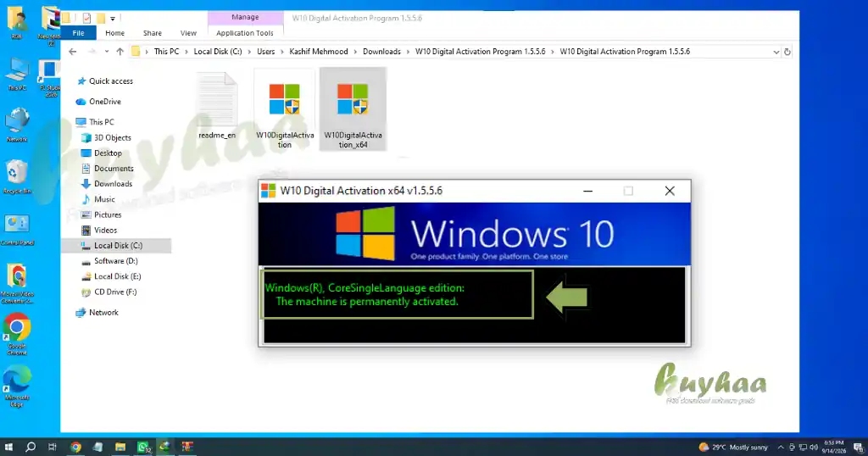The width and height of the screenshot is (868, 456).
Task: Open the Quick Access Toolbar customize dropdown
Action: point(113,19)
